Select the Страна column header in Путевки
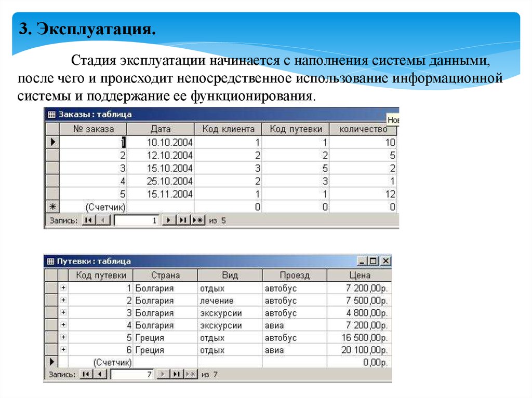 coord(165,276)
